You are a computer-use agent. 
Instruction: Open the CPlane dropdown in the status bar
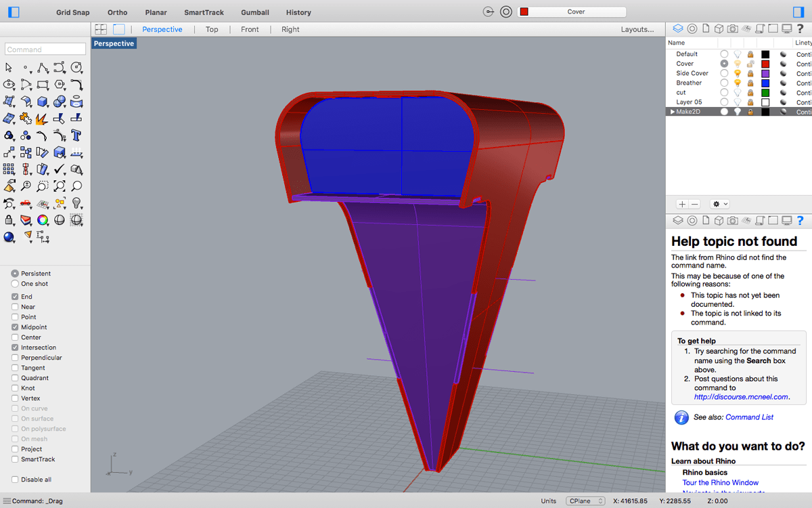pos(585,501)
